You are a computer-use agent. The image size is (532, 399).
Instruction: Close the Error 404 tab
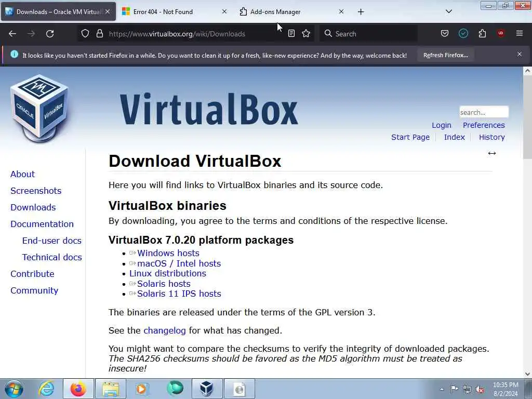click(224, 11)
